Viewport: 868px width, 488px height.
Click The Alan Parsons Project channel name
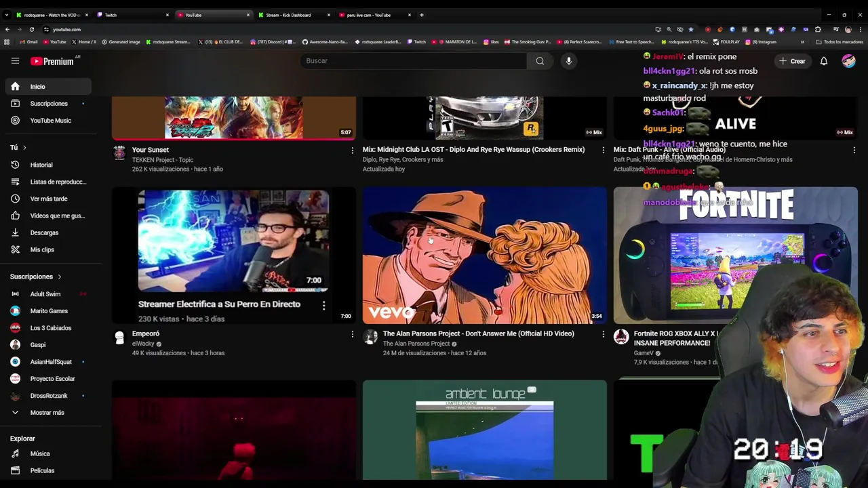click(416, 344)
